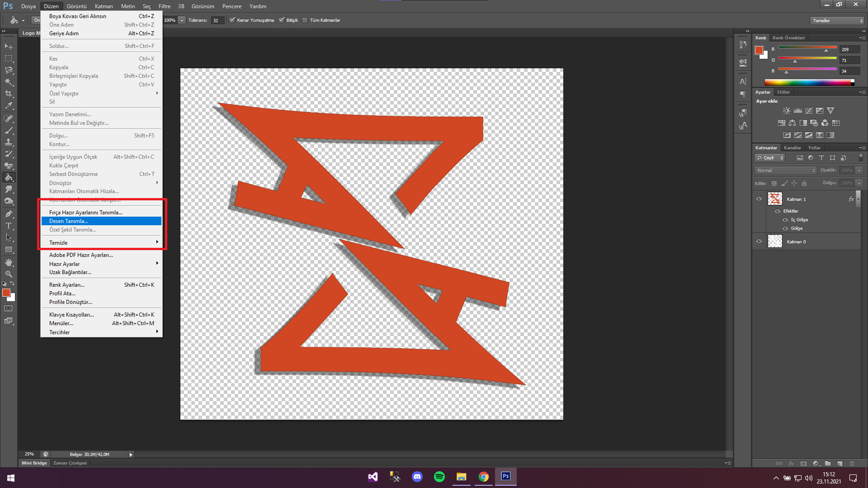
Task: Select the Paint Bucket tool in toolbox
Action: (x=9, y=177)
